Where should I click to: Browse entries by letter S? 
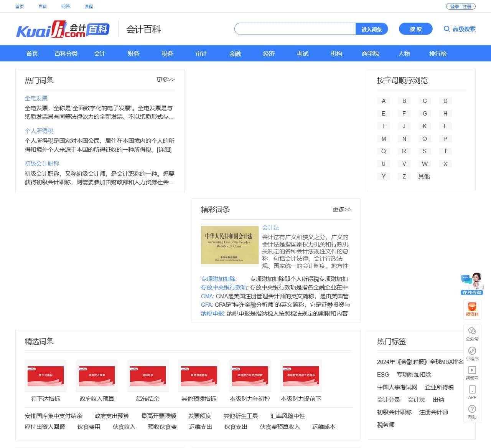pyautogui.click(x=425, y=151)
